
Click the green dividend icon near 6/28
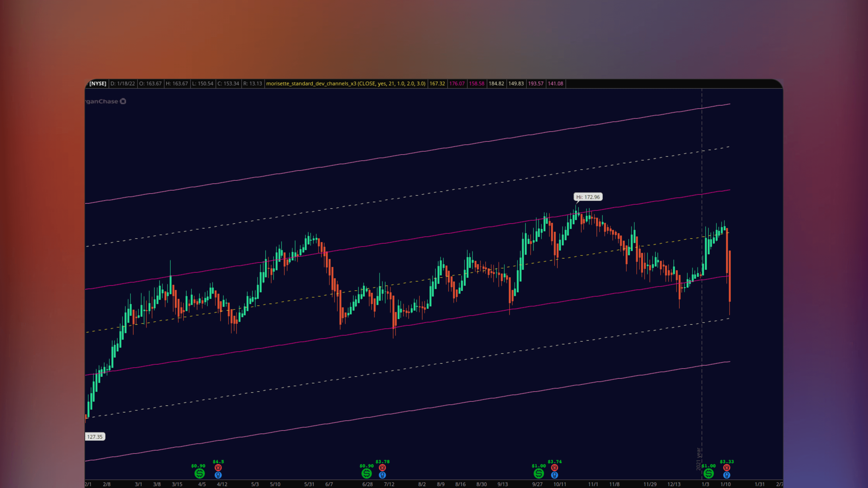tap(367, 473)
